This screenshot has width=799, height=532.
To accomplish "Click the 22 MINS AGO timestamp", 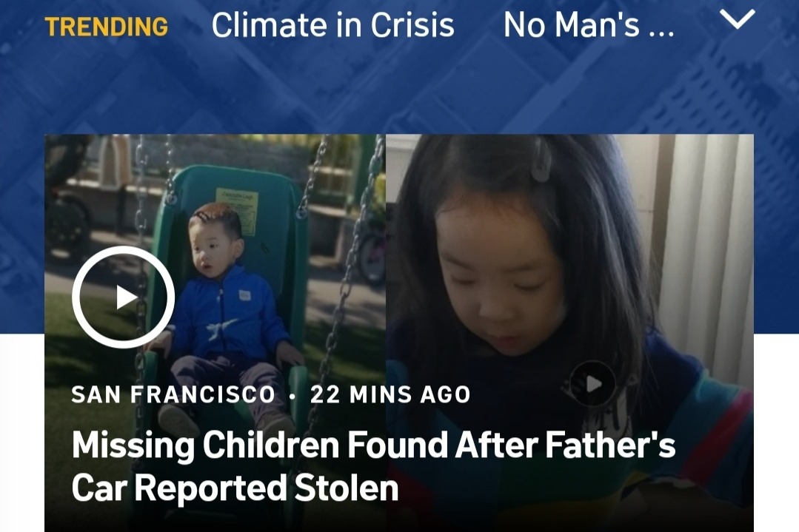I will [x=390, y=394].
